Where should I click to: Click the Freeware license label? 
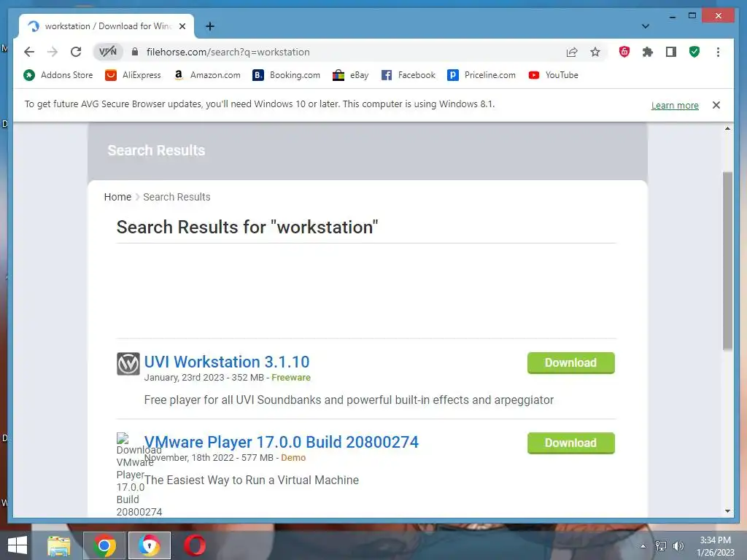tap(291, 377)
